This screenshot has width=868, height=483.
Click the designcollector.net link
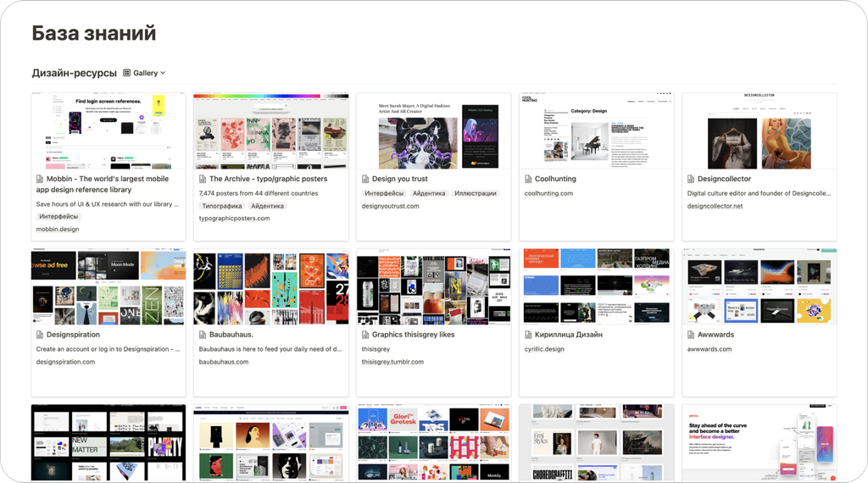715,206
